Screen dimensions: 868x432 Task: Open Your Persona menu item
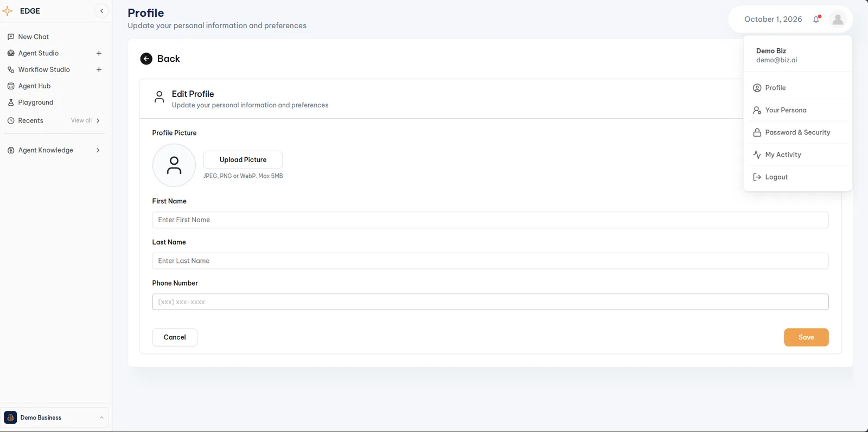tap(797, 110)
